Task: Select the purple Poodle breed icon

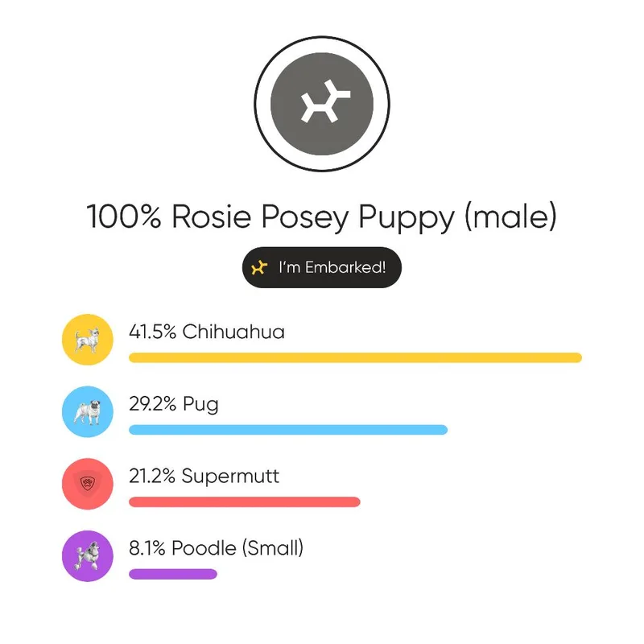Action: click(x=88, y=556)
